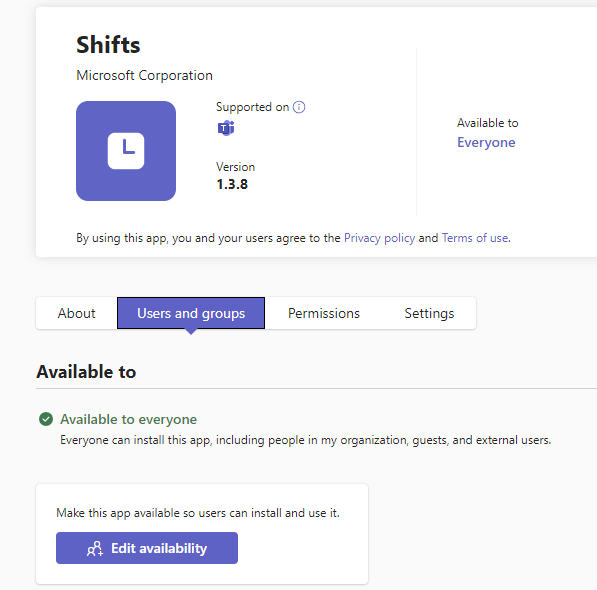
Task: Click the version number 1.3.8
Action: [232, 184]
